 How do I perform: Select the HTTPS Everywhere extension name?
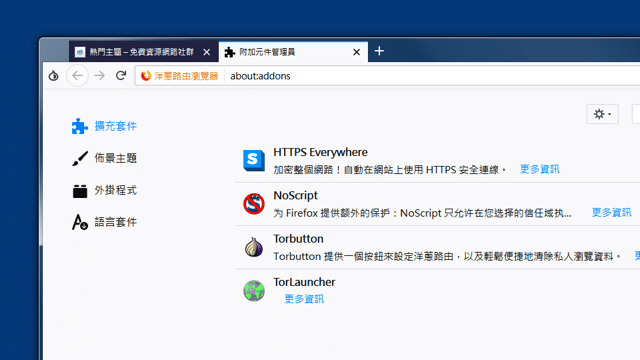(320, 152)
